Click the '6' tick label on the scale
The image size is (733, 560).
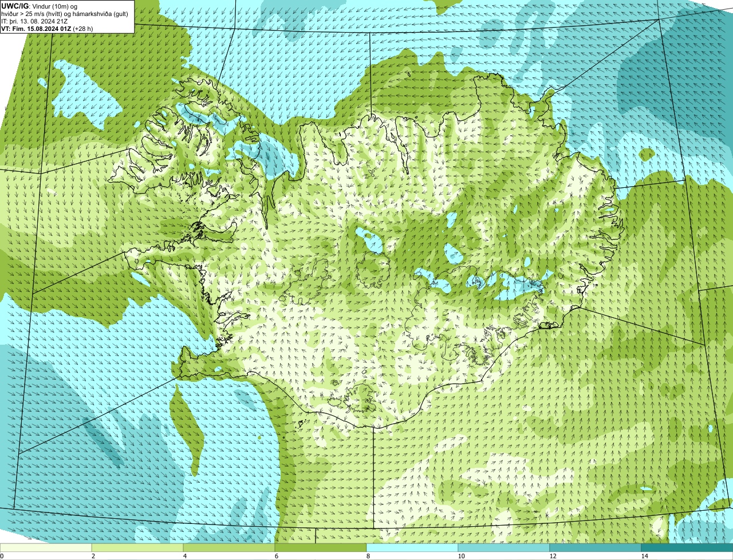coord(276,556)
